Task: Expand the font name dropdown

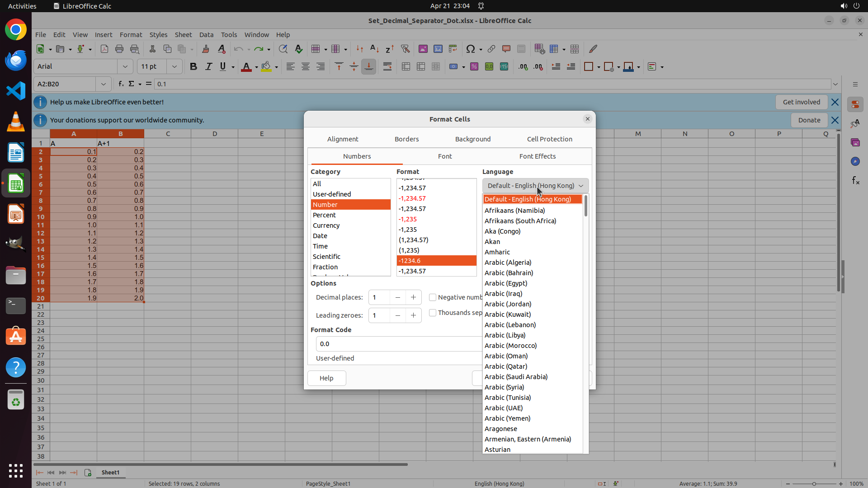Action: point(125,66)
